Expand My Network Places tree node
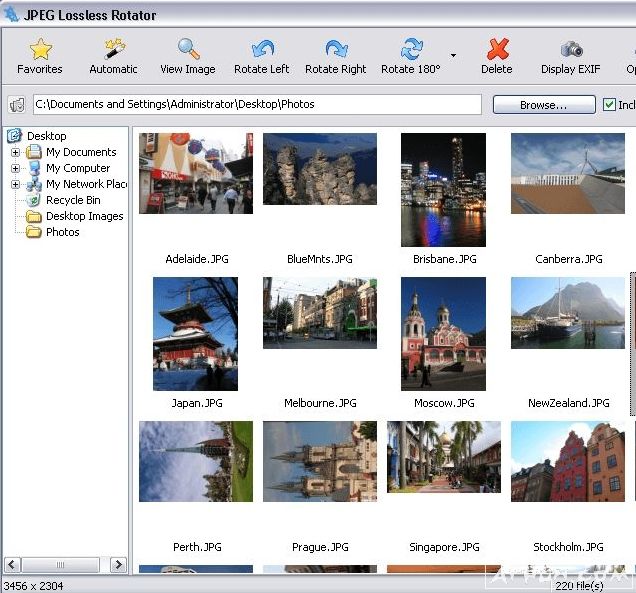The image size is (636, 593). click(x=15, y=184)
